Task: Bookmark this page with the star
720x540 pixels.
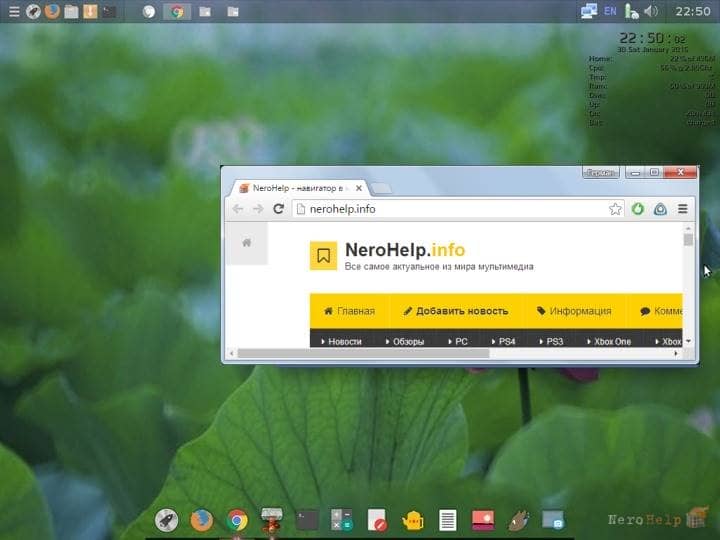Action: tap(615, 209)
